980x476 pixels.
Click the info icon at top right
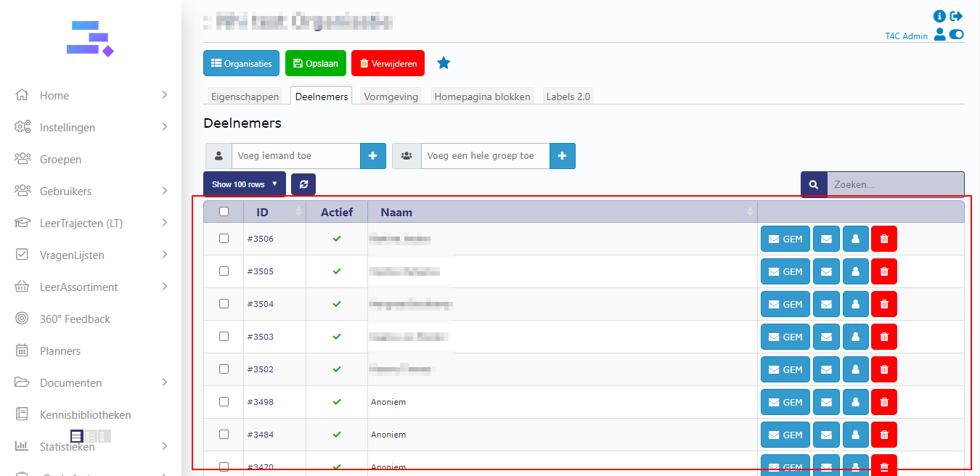(939, 16)
